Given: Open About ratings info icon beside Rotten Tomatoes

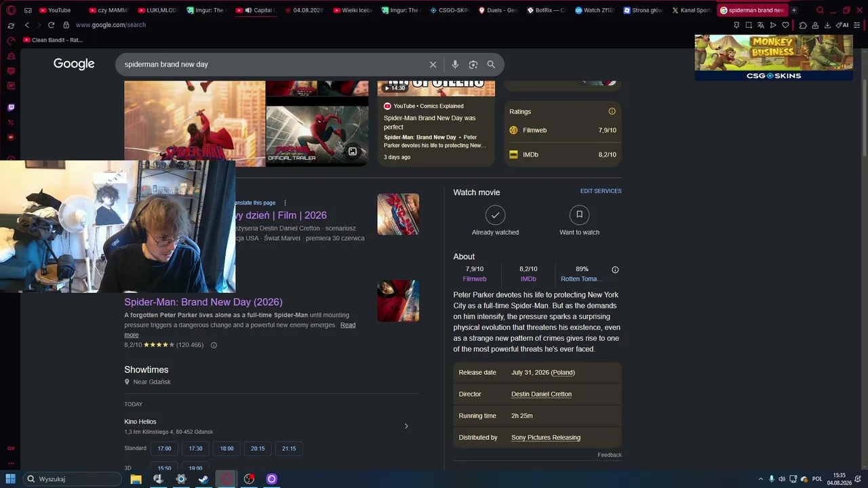Looking at the screenshot, I should click(615, 270).
